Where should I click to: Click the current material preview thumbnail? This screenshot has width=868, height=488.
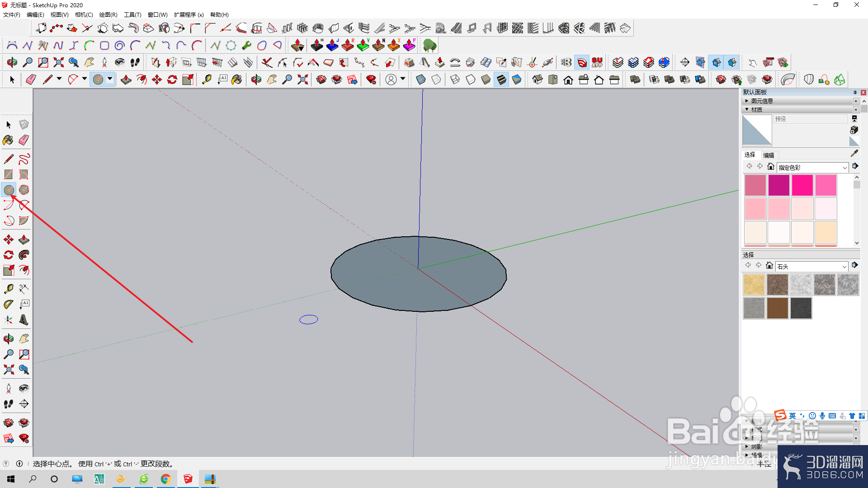757,130
